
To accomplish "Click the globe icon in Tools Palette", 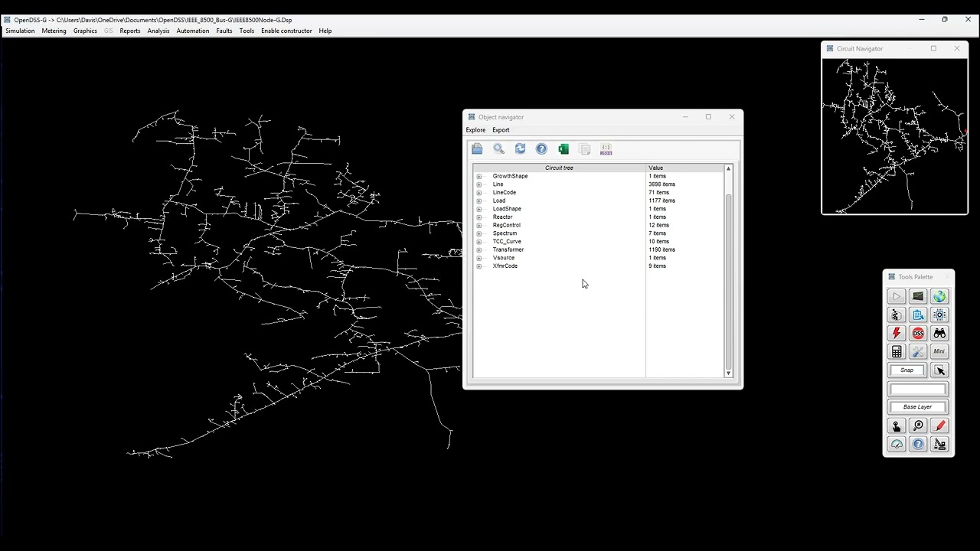I will tap(939, 296).
